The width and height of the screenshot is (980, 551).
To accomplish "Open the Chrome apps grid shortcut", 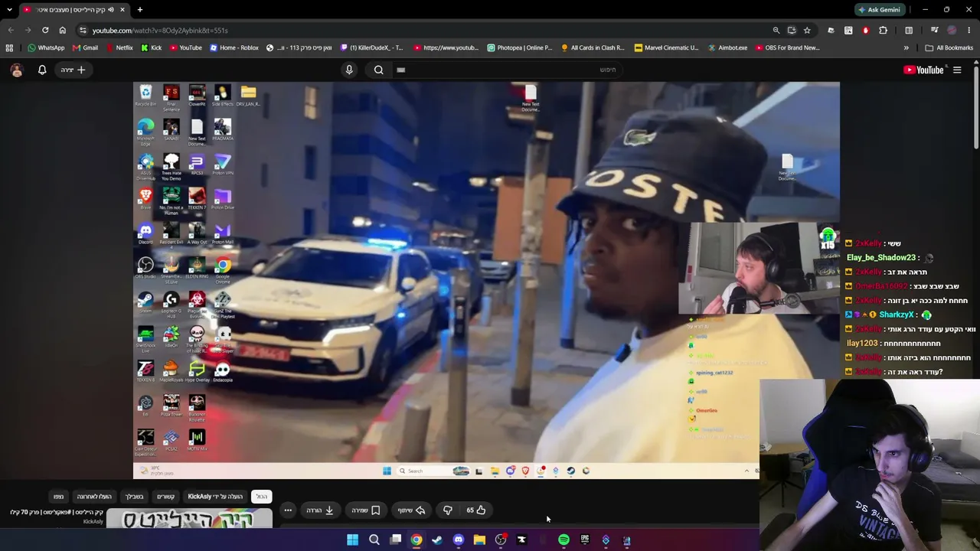I will [x=9, y=47].
